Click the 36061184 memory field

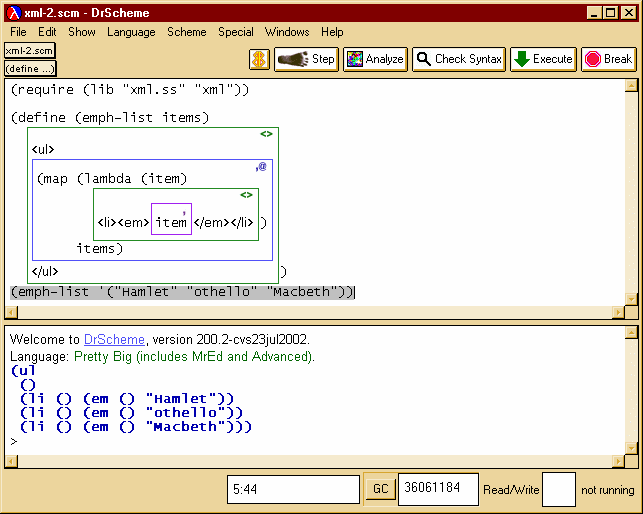tap(438, 489)
